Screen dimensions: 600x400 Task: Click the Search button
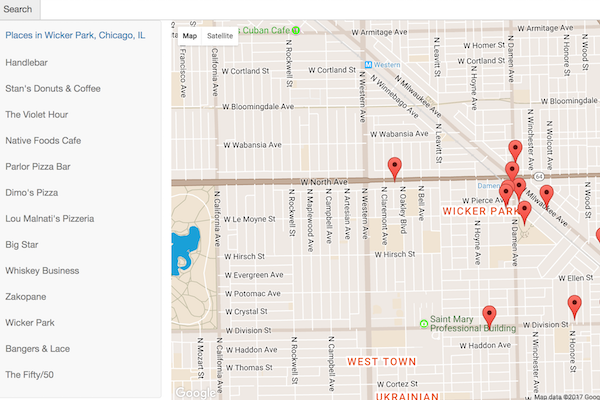click(x=20, y=9)
